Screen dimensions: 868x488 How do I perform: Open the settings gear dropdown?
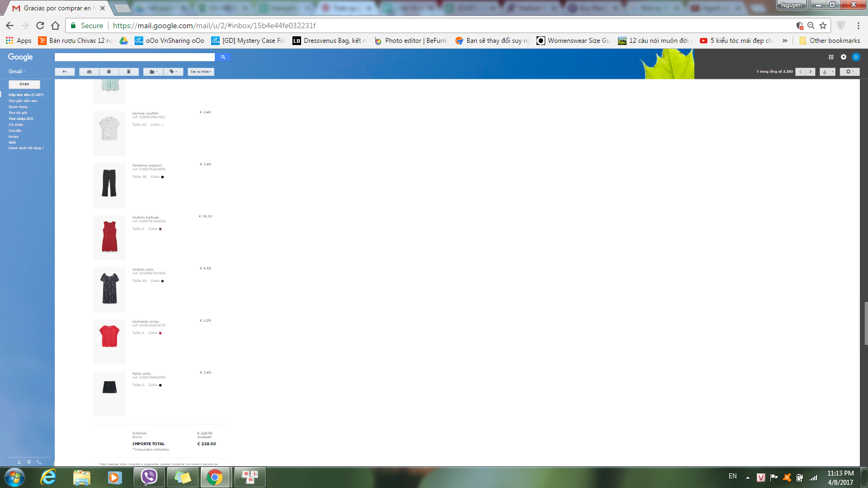pyautogui.click(x=850, y=72)
